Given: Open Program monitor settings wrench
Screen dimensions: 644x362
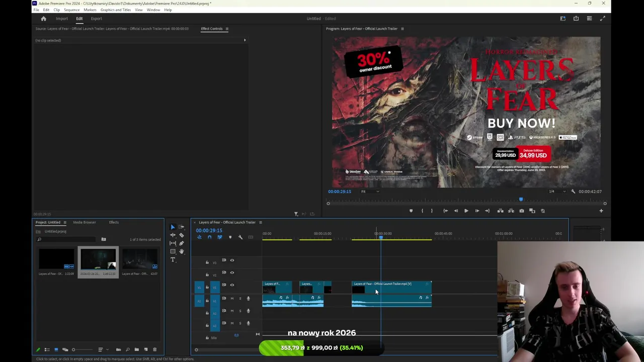Looking at the screenshot, I should [x=573, y=191].
